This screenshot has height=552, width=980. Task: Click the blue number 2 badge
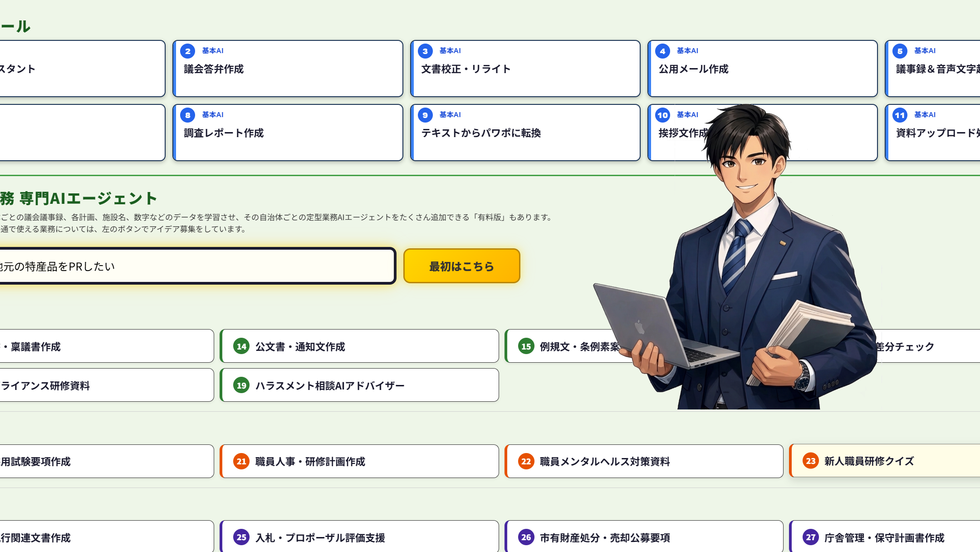pyautogui.click(x=187, y=51)
